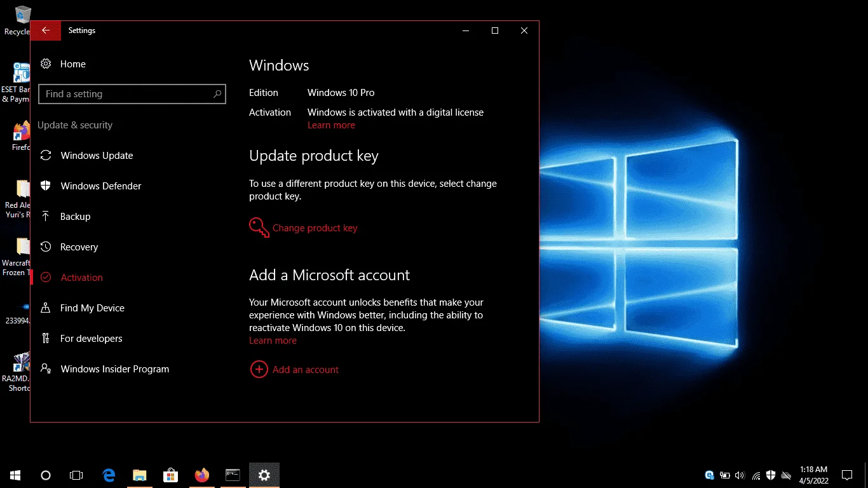Open Find My Device settings
This screenshot has height=488, width=868.
(x=82, y=308)
